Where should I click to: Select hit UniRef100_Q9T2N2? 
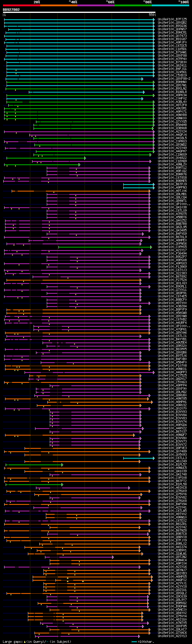[172, 557]
